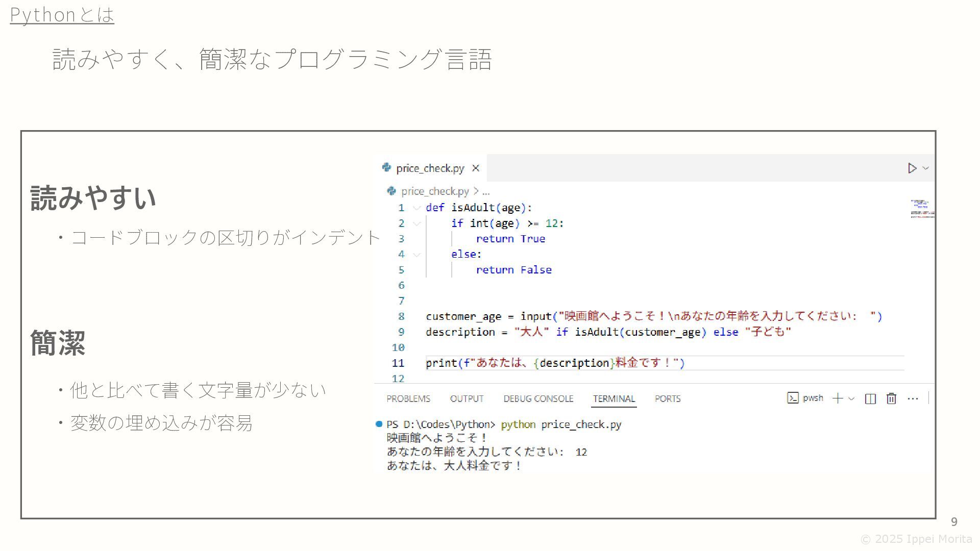Select the price_check.py editor tab
This screenshot has width=980, height=551.
click(x=430, y=168)
